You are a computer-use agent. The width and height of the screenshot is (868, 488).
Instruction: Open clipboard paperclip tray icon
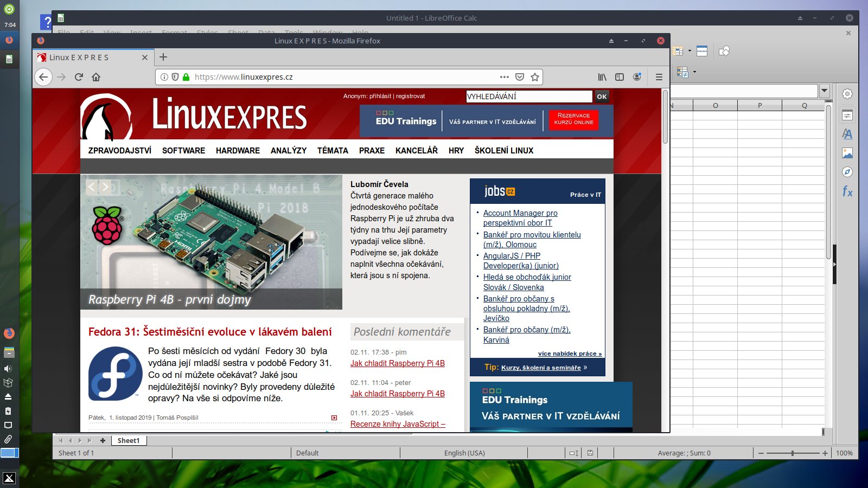[8, 439]
